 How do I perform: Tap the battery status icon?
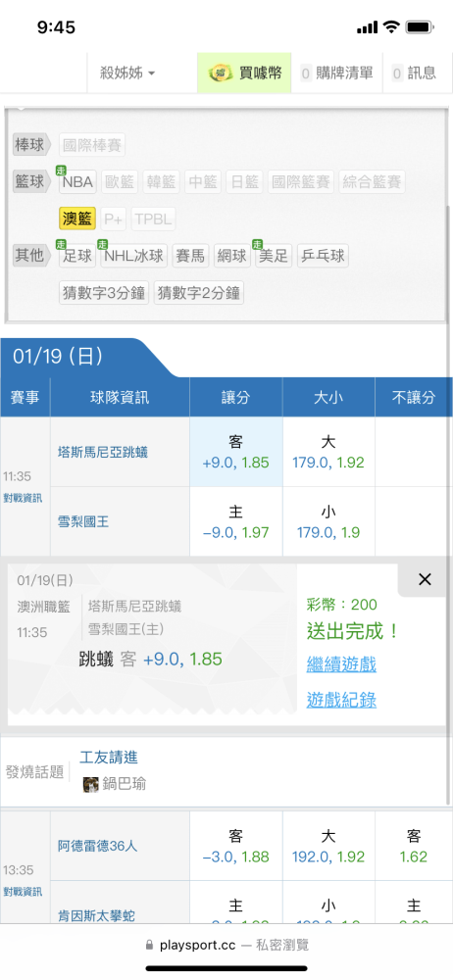(x=420, y=26)
